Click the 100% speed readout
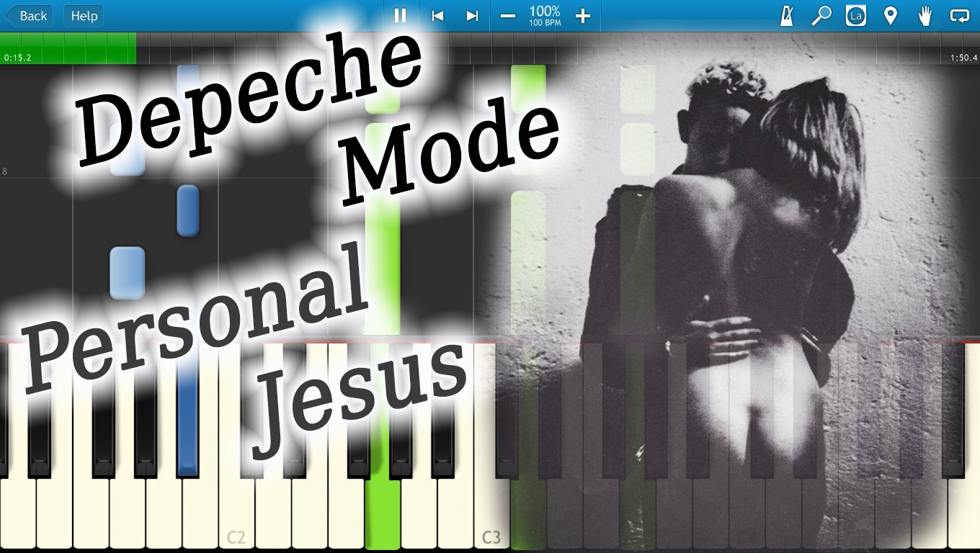The height and width of the screenshot is (553, 980). click(x=545, y=15)
